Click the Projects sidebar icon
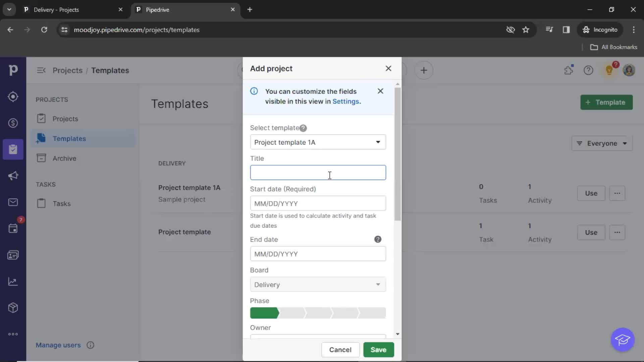Image resolution: width=644 pixels, height=362 pixels. point(13,149)
